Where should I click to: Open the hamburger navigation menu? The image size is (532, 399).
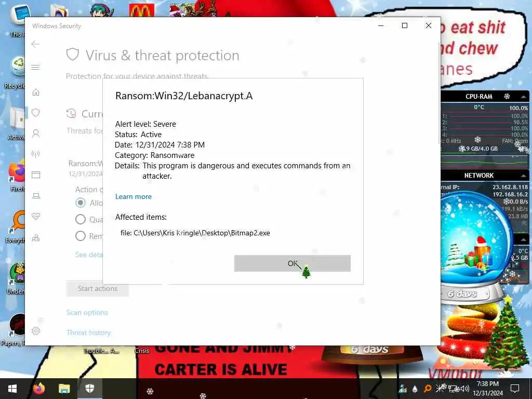pyautogui.click(x=36, y=67)
